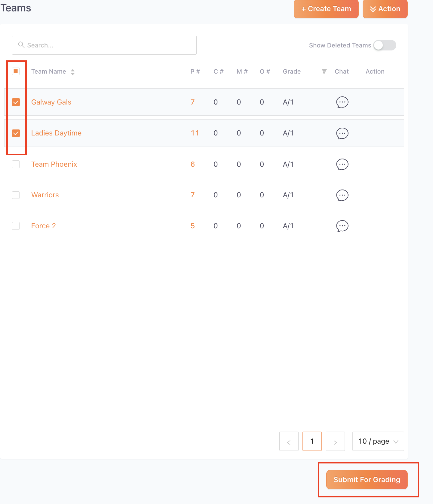Go to previous page arrow
Viewport: 433px width, 504px height.
click(289, 441)
